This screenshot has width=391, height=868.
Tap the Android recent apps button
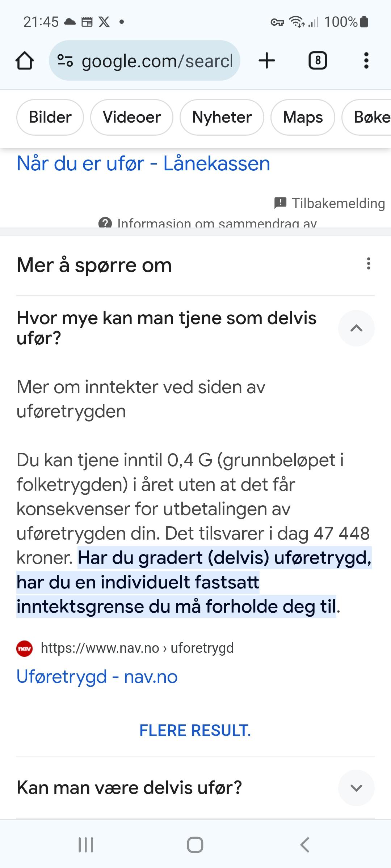86,845
